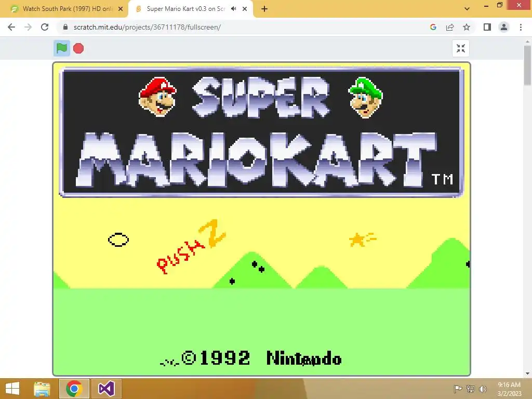The width and height of the screenshot is (532, 399).
Task: Open the network status tray icon
Action: 471,389
